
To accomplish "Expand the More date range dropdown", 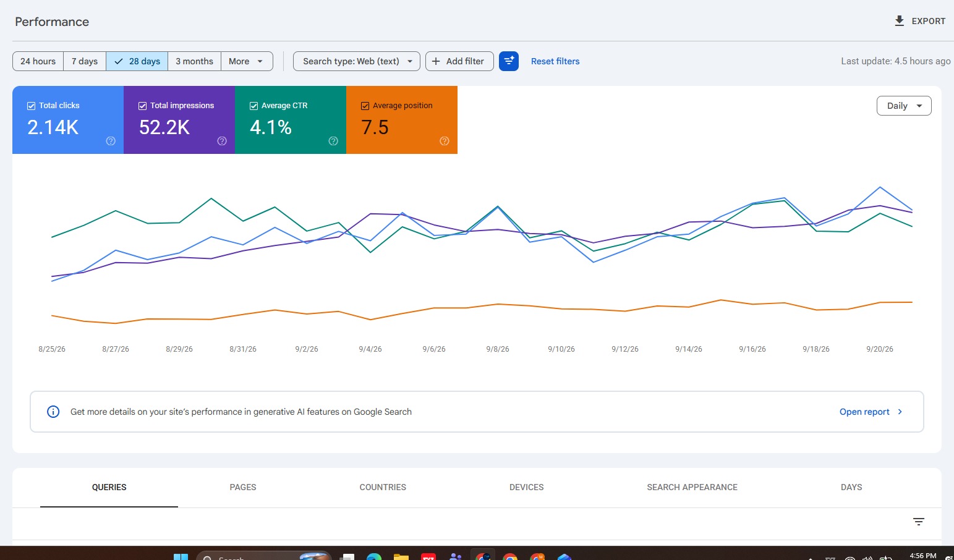I will (247, 61).
